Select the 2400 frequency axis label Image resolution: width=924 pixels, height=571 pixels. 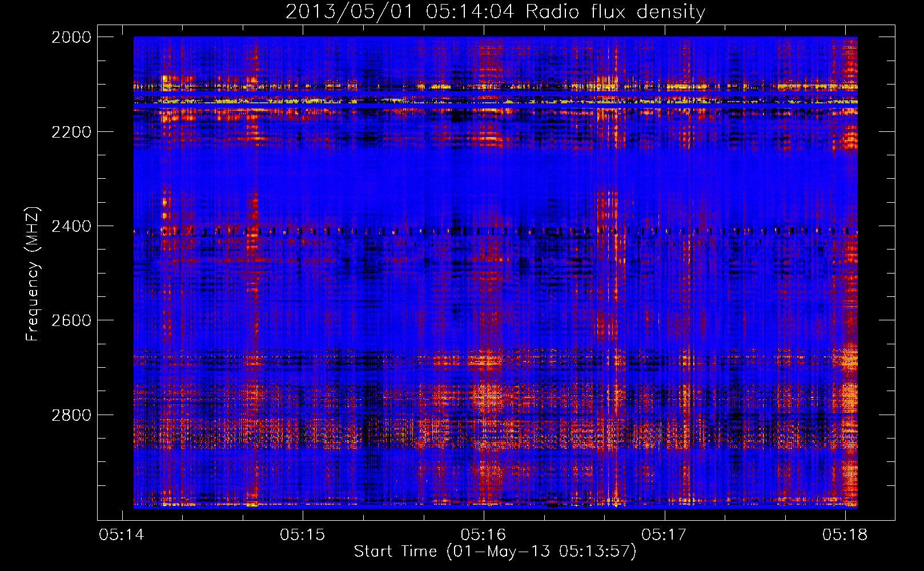[x=71, y=227]
